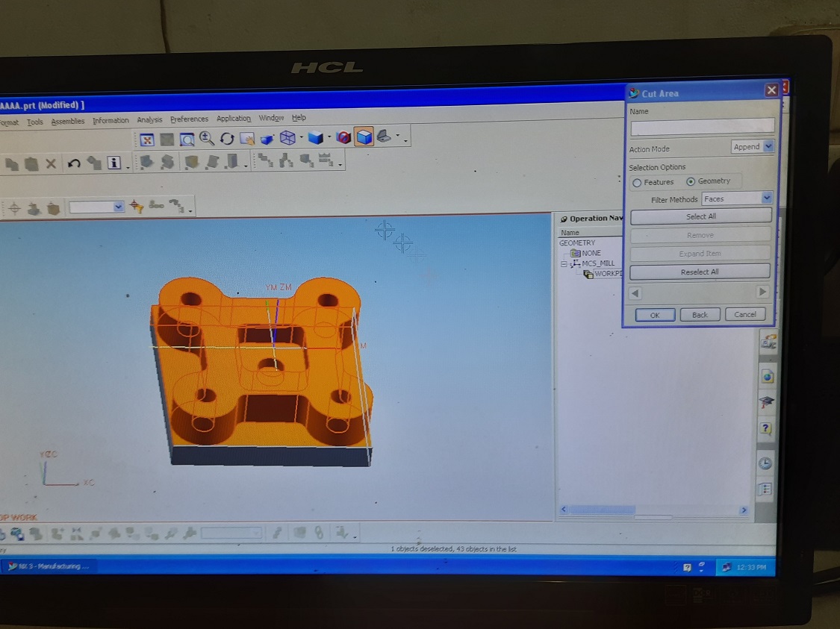Select the Geometry radio button
840x629 pixels.
pyautogui.click(x=691, y=181)
